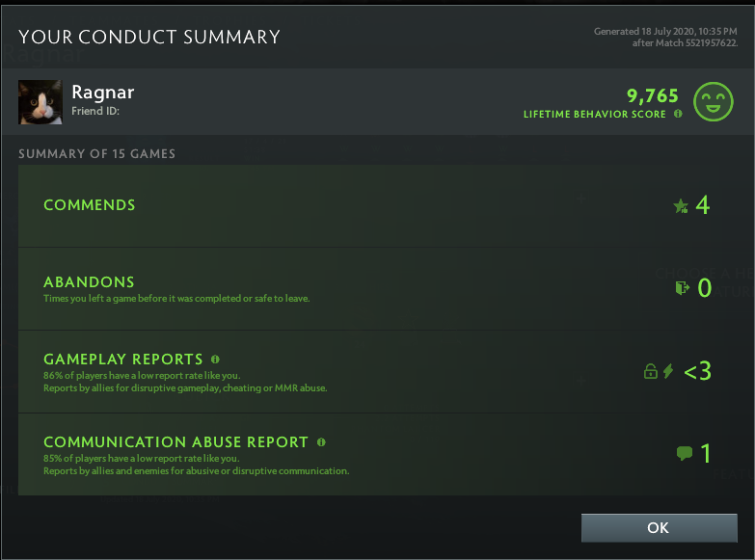Click the green smiley behavior face icon
755x560 pixels.
(714, 101)
